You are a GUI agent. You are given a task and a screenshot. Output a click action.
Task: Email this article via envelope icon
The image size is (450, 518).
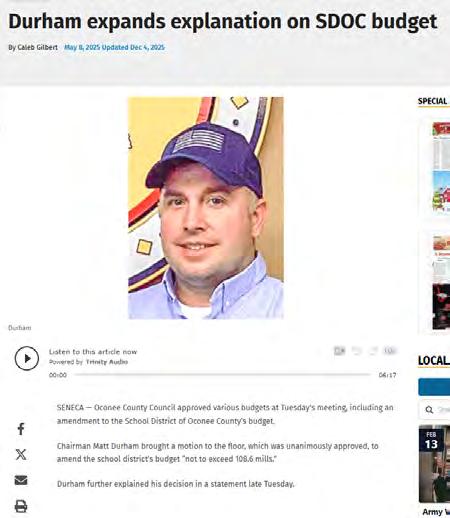click(21, 480)
